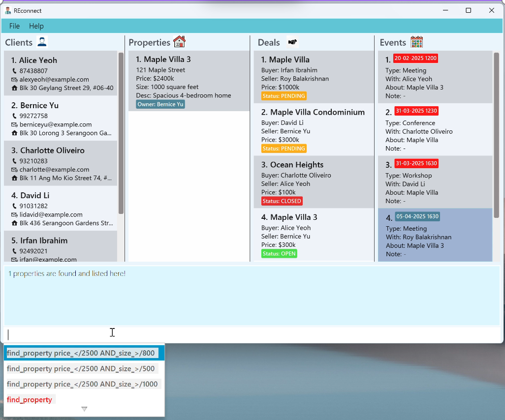Screen dimensions: 505x420
Task: Expand suggestion list with down arrow
Action: 84,409
